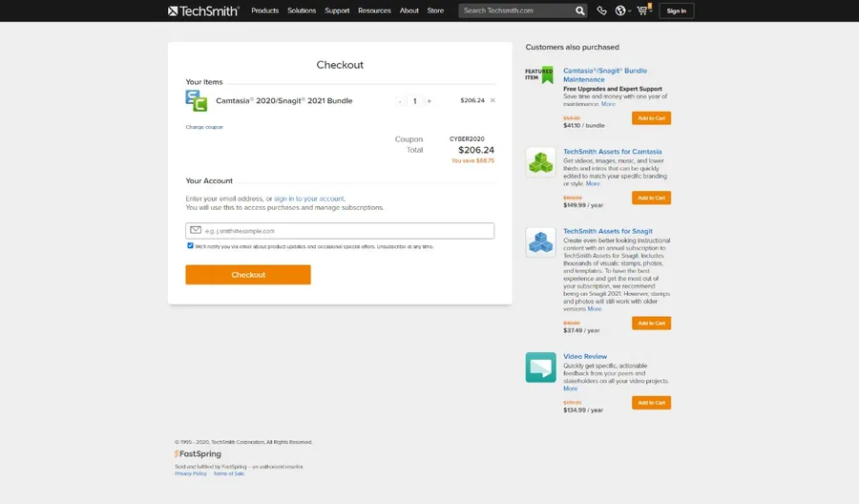Click the You save $68.75 text

point(472,161)
